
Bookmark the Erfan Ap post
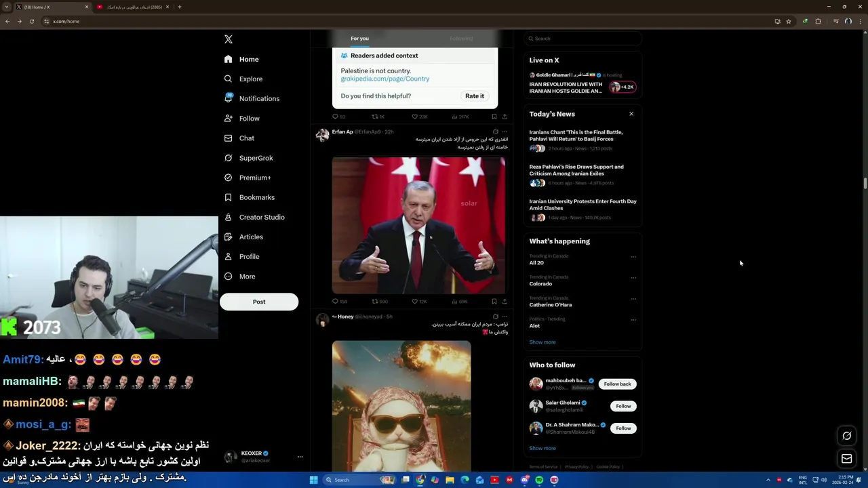[x=494, y=301]
